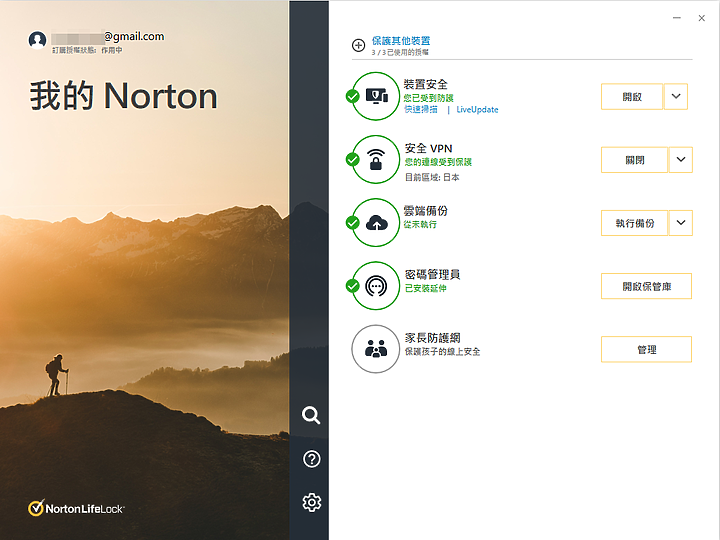Turn off VPN with 關閉 button

point(635,160)
